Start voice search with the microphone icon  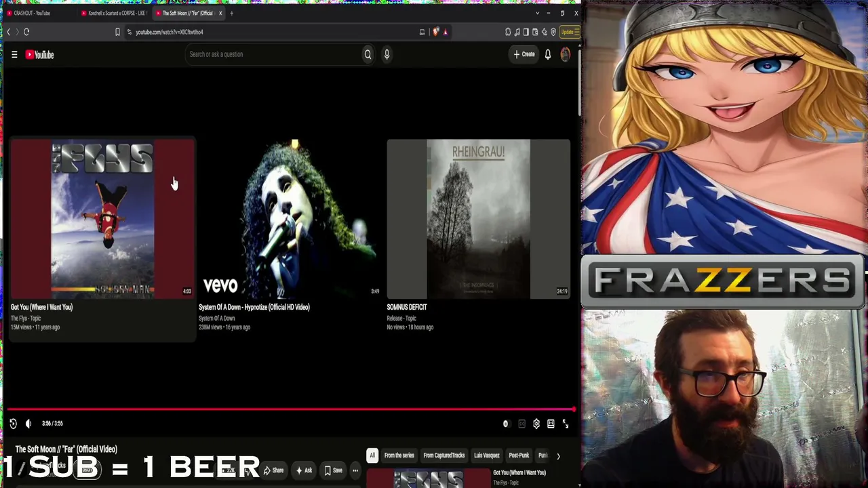click(x=387, y=54)
